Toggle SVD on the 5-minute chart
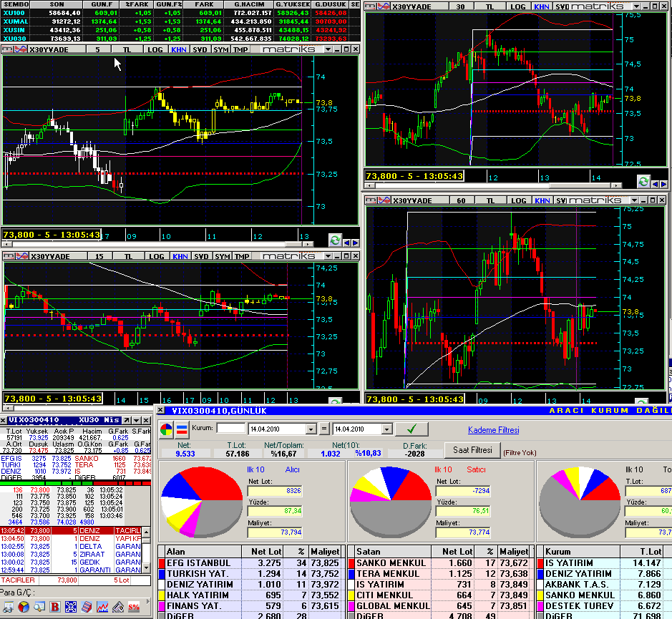 [200, 49]
